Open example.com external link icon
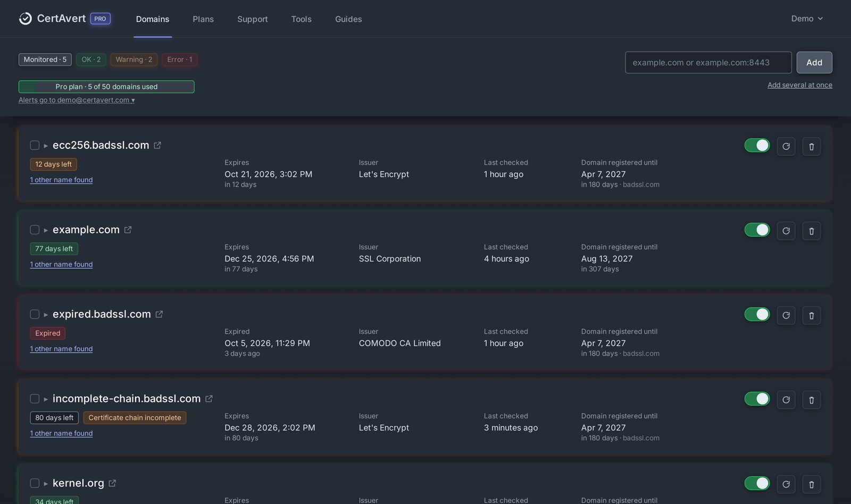 (x=128, y=230)
